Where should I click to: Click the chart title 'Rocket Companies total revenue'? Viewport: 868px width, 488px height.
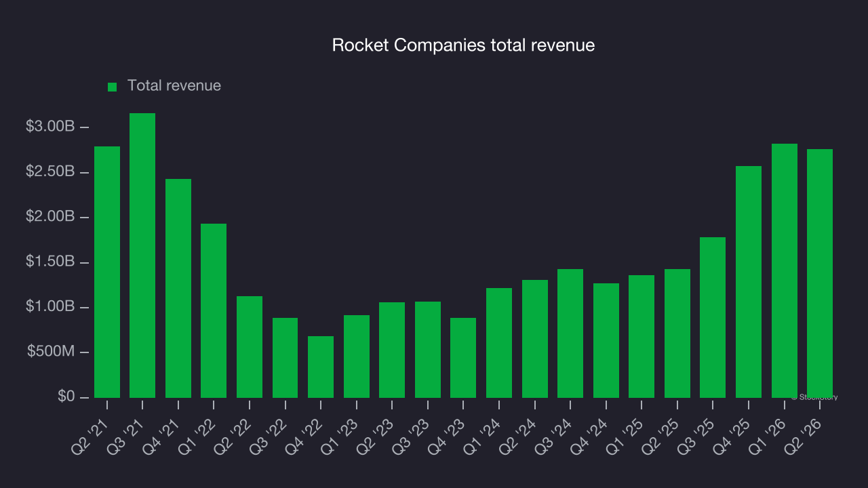[x=463, y=45]
